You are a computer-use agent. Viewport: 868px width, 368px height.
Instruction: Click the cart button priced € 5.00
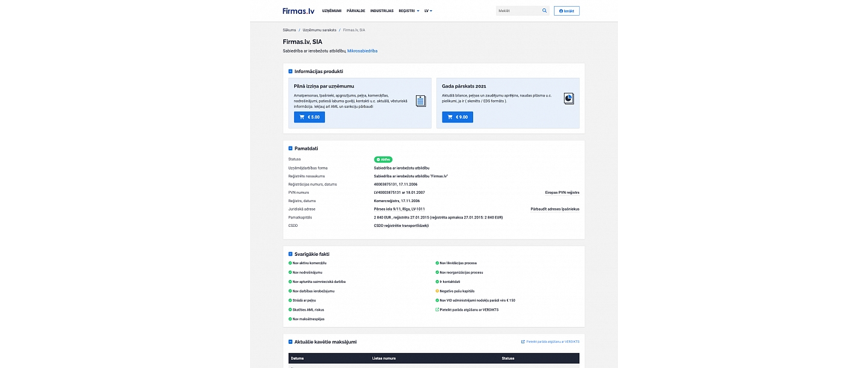pyautogui.click(x=309, y=117)
